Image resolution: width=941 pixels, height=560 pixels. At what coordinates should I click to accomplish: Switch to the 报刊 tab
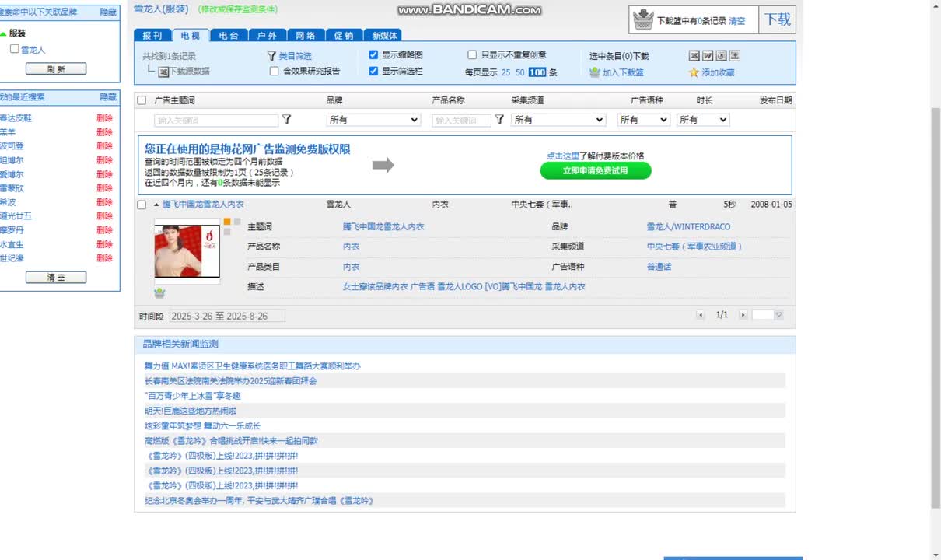point(152,35)
